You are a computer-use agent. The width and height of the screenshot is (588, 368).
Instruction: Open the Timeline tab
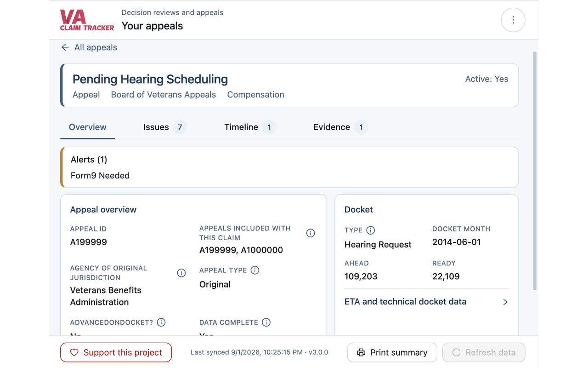click(250, 127)
